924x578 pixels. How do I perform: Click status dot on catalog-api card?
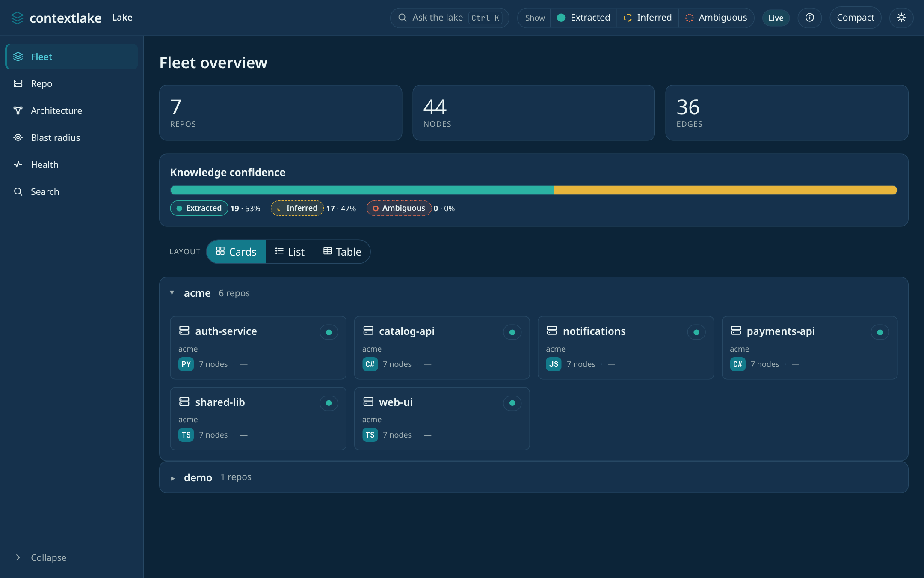click(x=512, y=332)
